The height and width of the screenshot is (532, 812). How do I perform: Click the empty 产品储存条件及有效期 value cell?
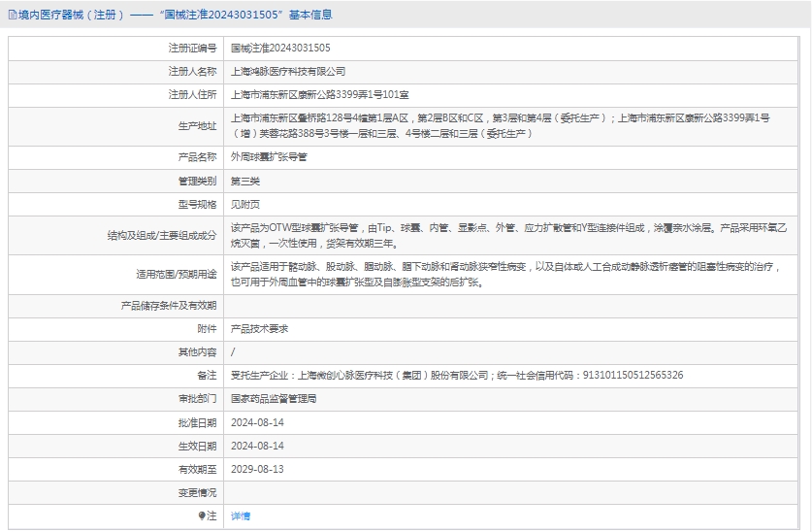(514, 306)
